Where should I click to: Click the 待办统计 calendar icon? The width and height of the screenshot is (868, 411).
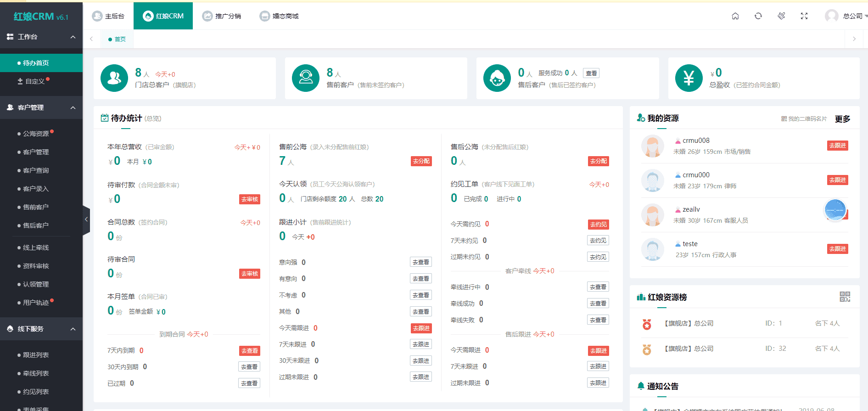(x=105, y=118)
